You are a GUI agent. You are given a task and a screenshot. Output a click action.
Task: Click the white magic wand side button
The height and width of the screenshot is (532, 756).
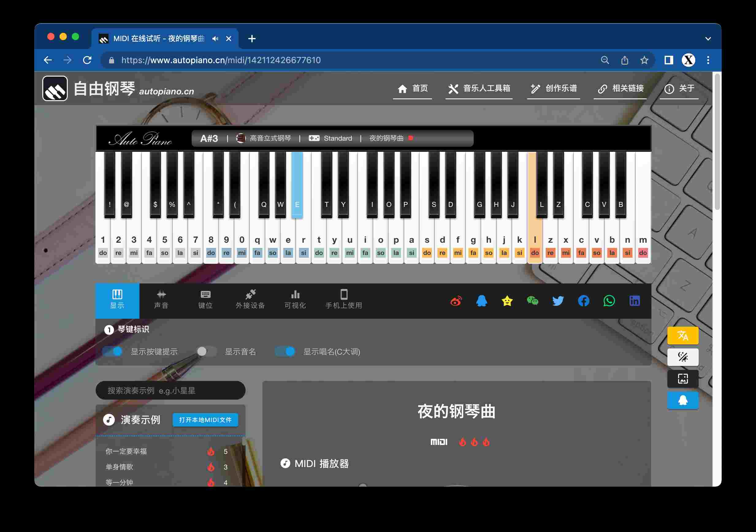[x=682, y=357]
